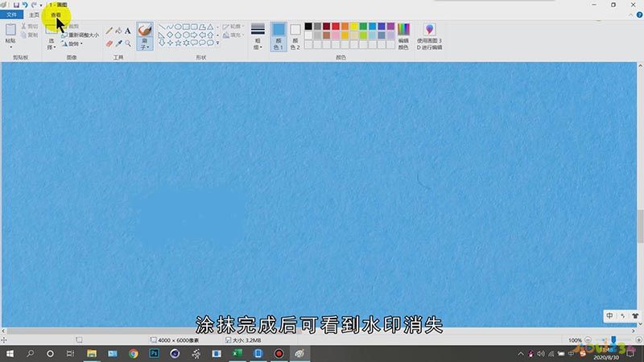Choose the Diamond shape
The height and width of the screenshot is (362, 644).
(x=170, y=35)
